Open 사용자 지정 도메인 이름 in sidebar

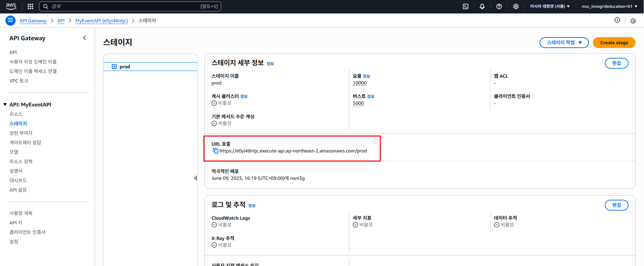point(33,62)
